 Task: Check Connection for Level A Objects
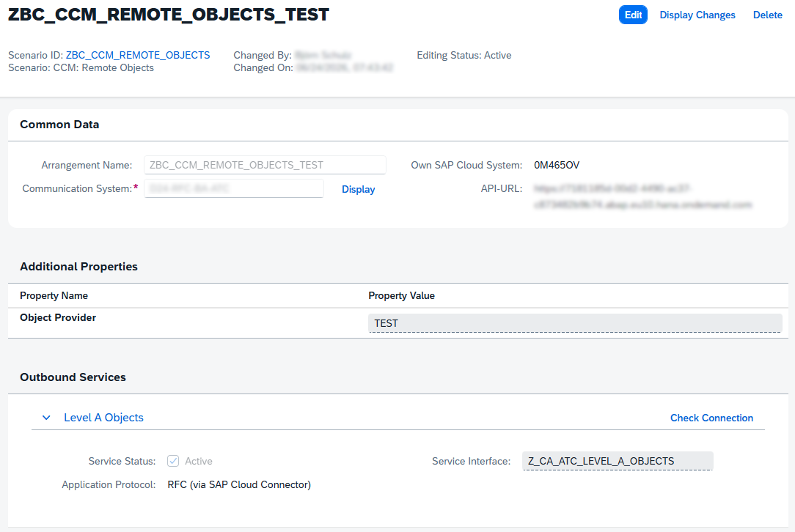pyautogui.click(x=711, y=418)
